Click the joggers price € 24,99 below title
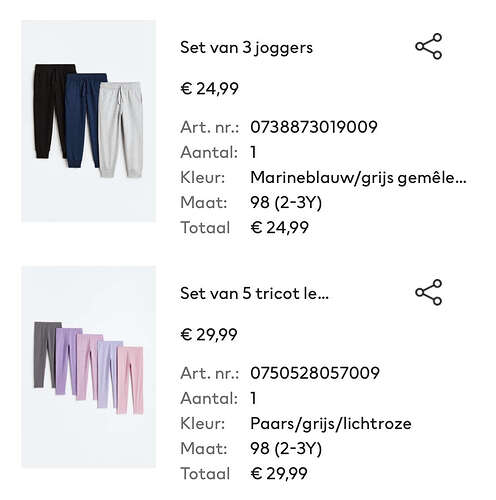 209,89
